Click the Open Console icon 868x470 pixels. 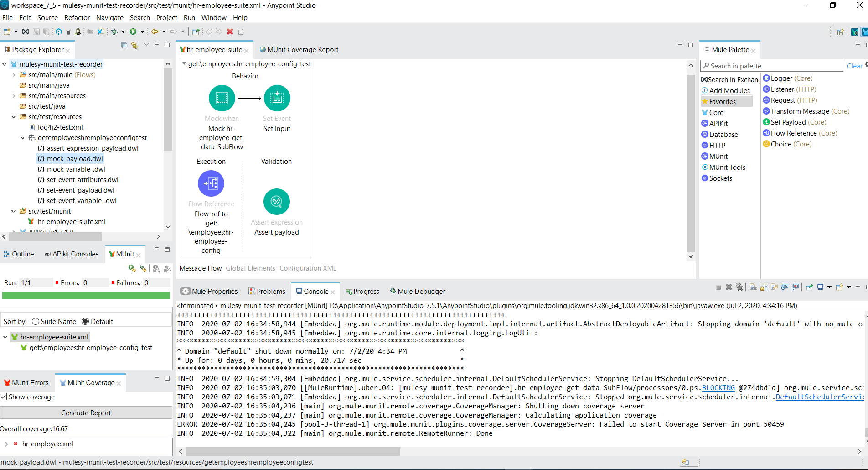pyautogui.click(x=839, y=287)
